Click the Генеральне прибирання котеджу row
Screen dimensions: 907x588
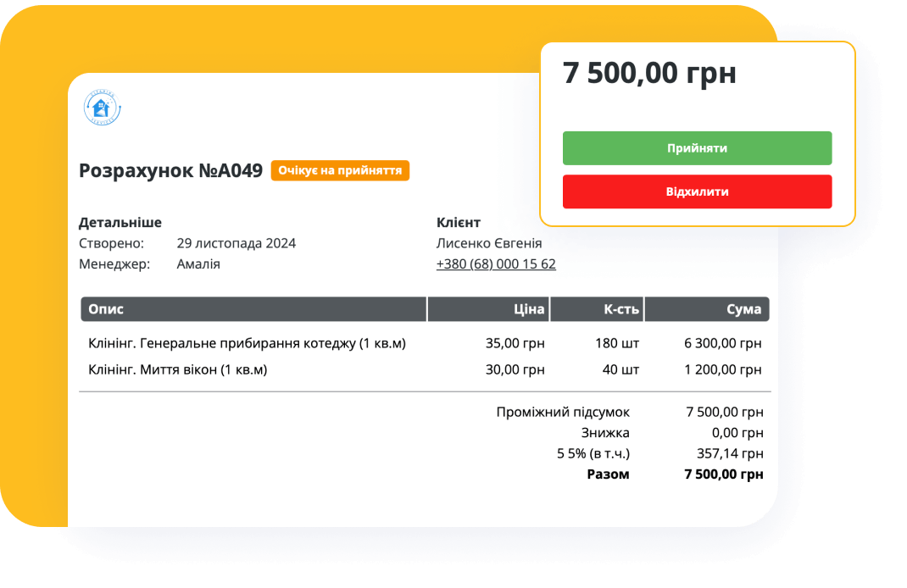coord(248,344)
